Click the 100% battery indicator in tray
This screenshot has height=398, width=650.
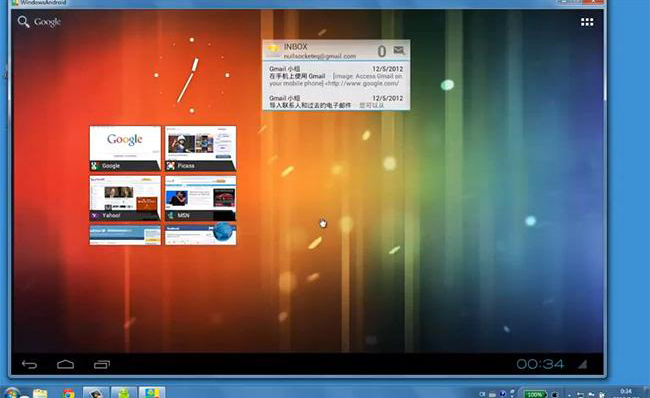535,394
